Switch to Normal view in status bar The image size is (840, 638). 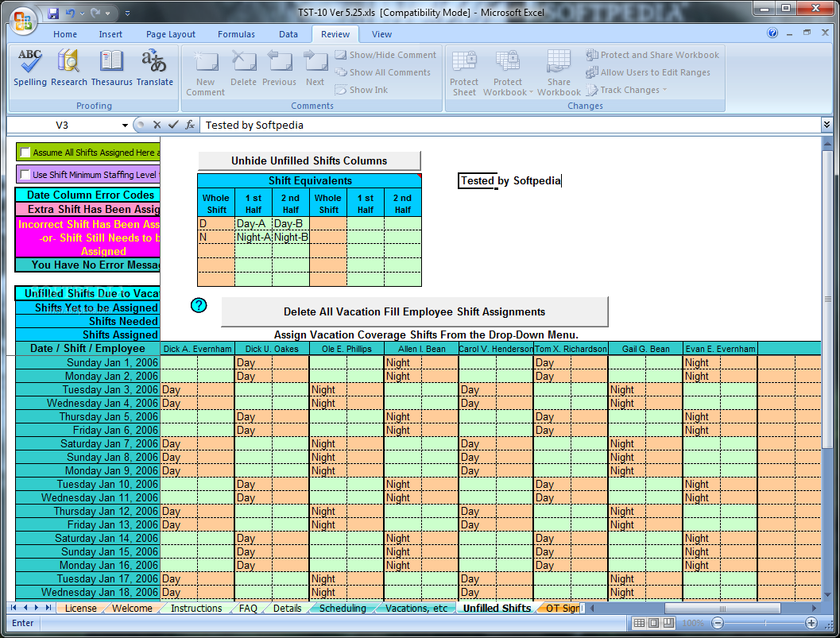click(639, 623)
